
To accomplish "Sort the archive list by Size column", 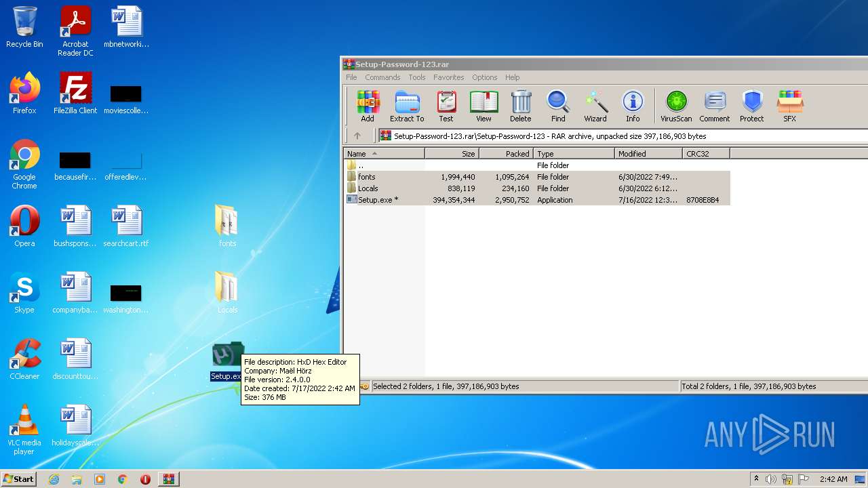I will coord(452,154).
